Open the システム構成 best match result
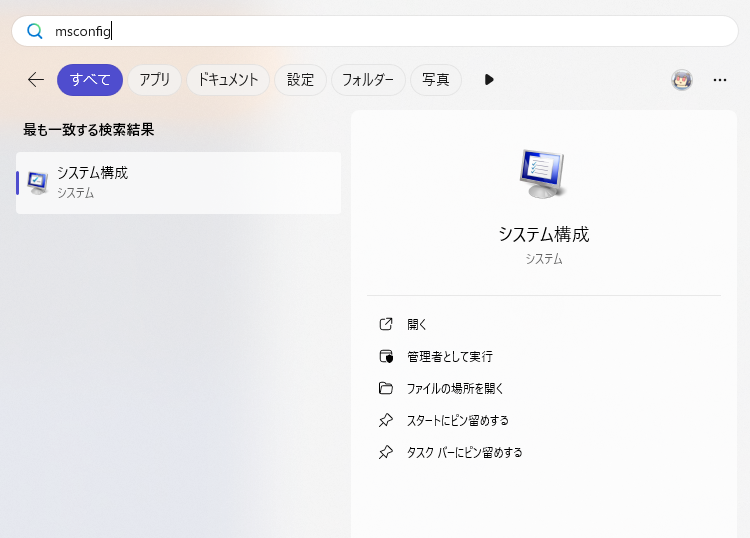Screen dimensions: 750x538 click(178, 183)
